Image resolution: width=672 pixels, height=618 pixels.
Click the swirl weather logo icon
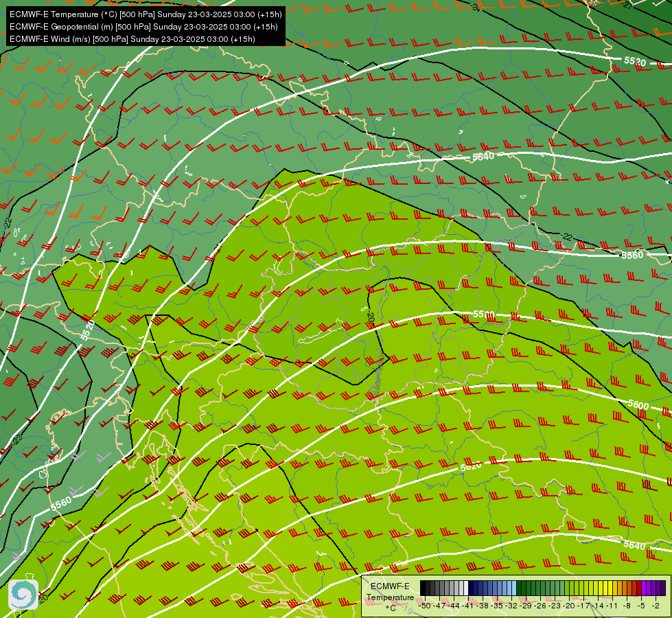coord(23,595)
